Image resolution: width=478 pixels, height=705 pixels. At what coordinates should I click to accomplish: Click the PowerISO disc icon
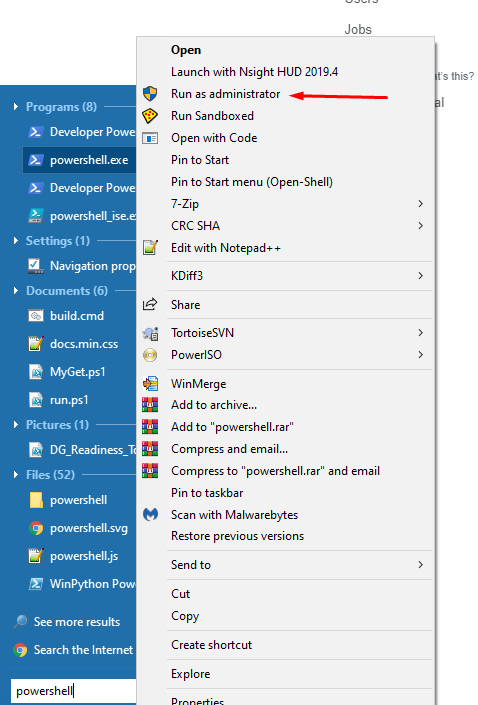(150, 355)
